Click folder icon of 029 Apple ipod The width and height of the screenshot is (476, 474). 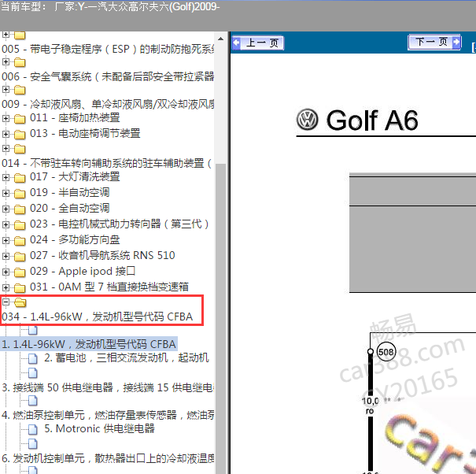tap(20, 272)
